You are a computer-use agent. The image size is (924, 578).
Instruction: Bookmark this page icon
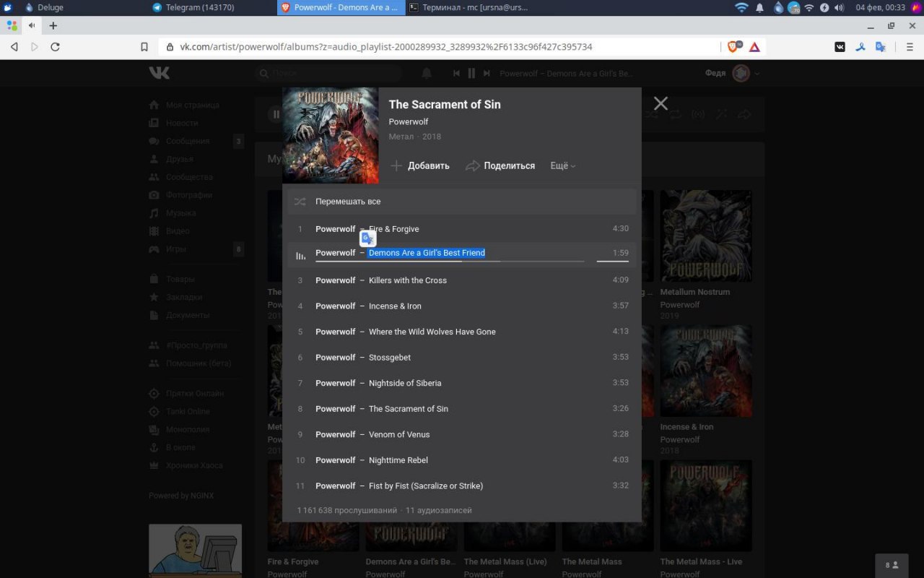pos(144,47)
